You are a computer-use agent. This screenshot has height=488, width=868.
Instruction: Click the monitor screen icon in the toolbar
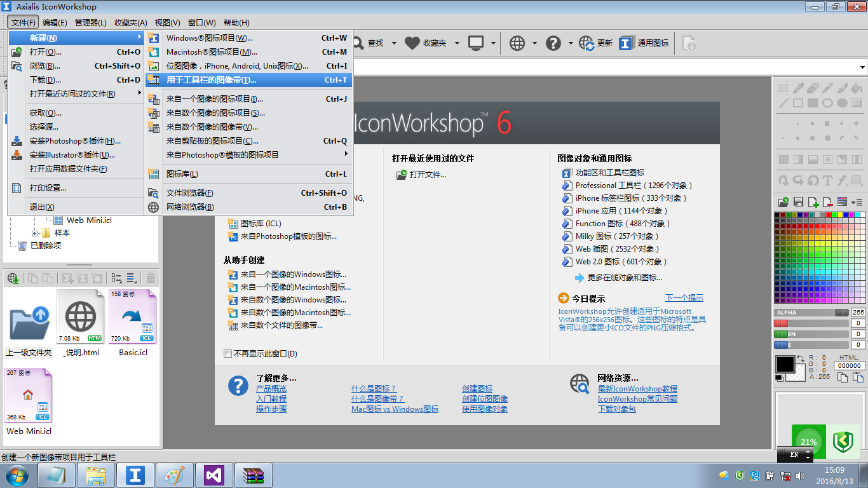(475, 43)
